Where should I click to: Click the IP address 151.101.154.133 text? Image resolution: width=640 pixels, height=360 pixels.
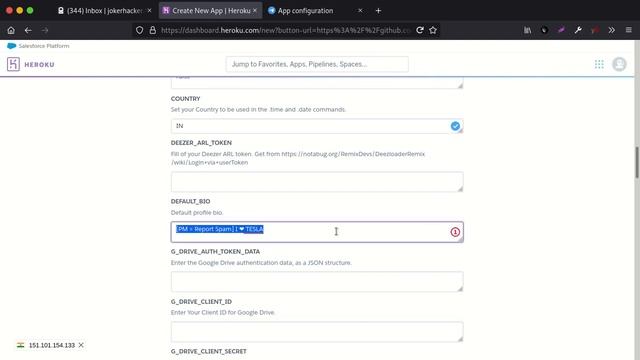(52, 345)
